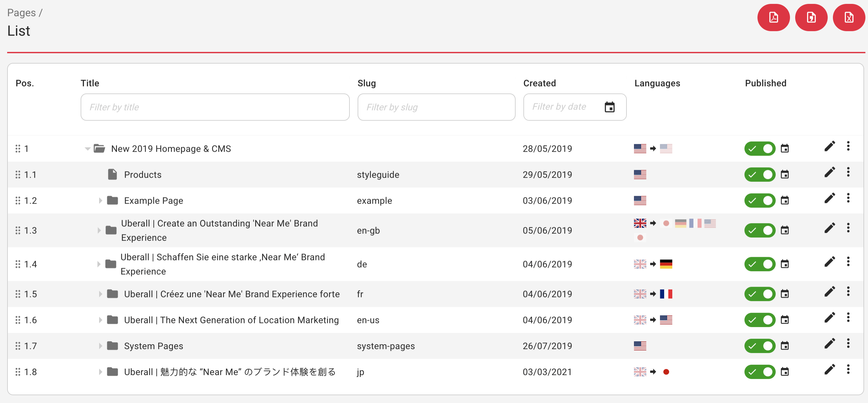Toggle published switch for jp page
This screenshot has height=403, width=868.
pyautogui.click(x=760, y=372)
